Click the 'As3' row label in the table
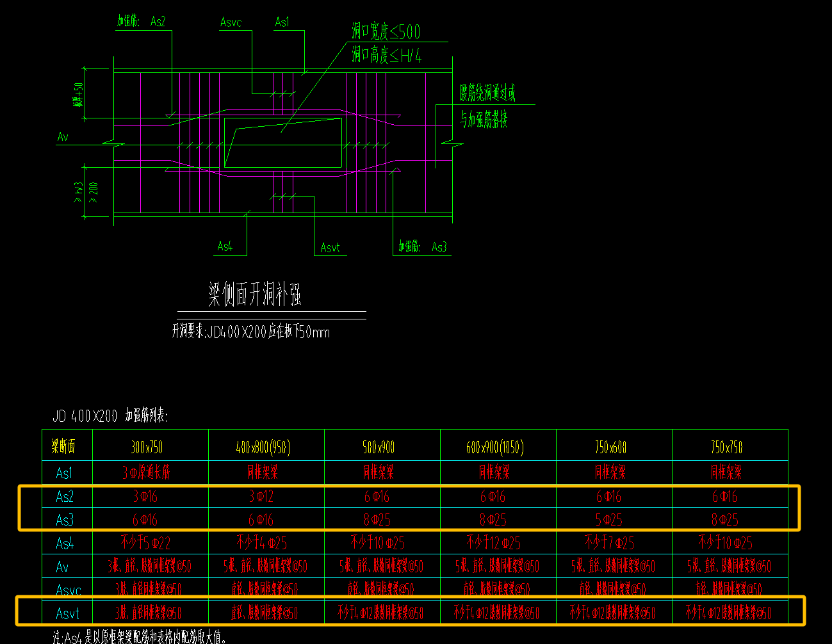This screenshot has height=644, width=832. pos(65,519)
